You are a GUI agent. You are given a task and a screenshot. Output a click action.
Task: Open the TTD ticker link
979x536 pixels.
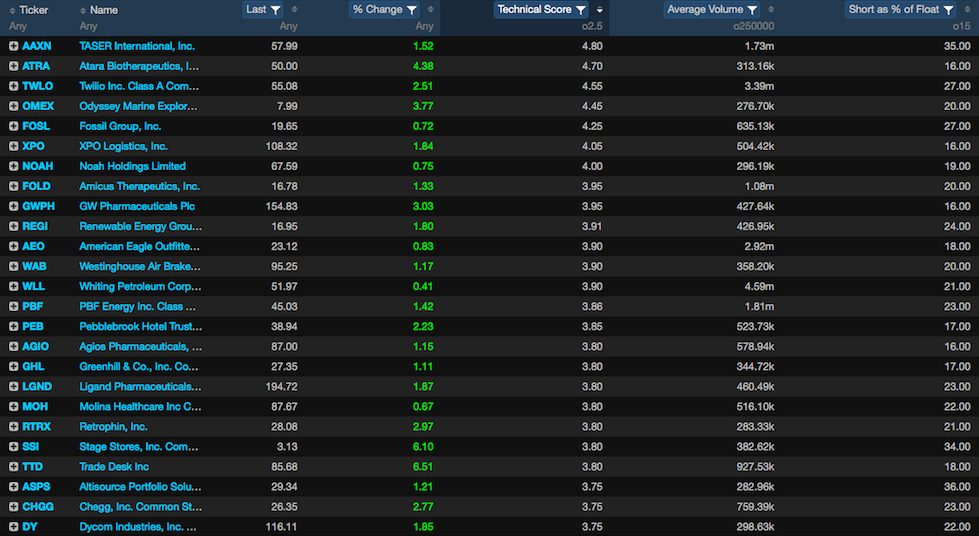(33, 467)
